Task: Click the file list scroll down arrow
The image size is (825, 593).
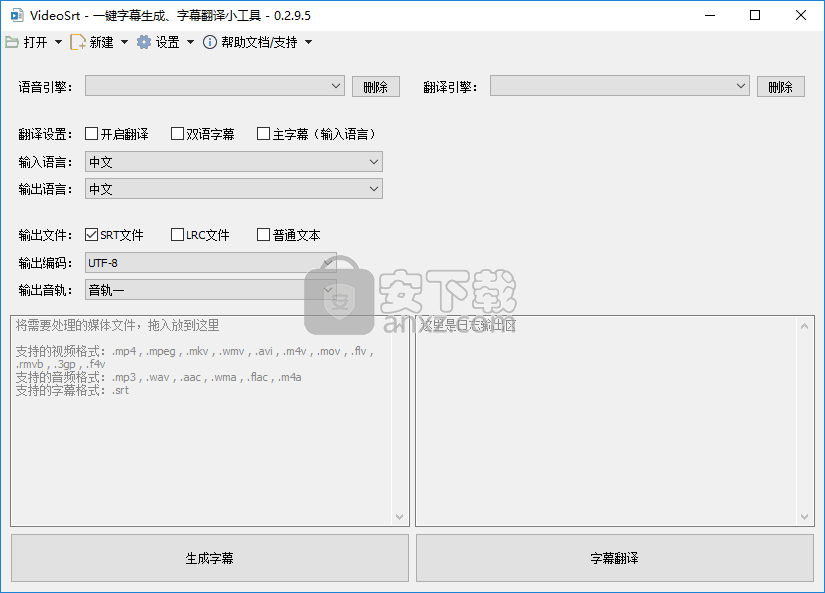Action: 399,517
